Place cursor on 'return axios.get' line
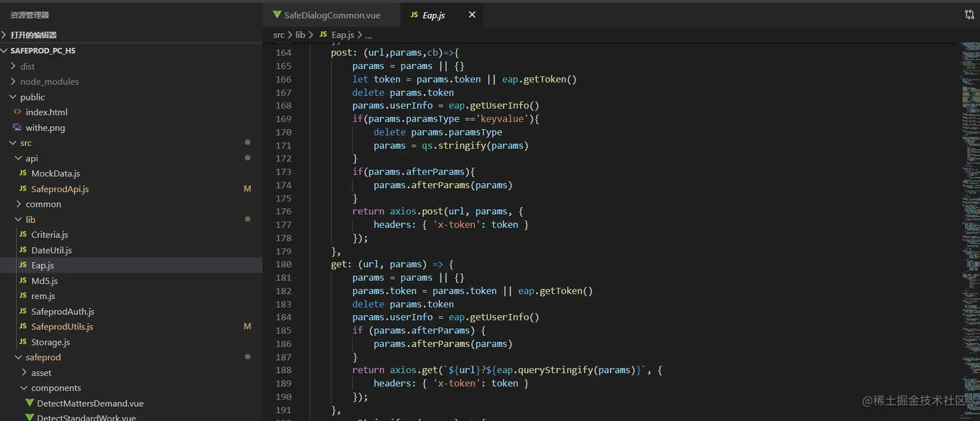 [x=507, y=370]
